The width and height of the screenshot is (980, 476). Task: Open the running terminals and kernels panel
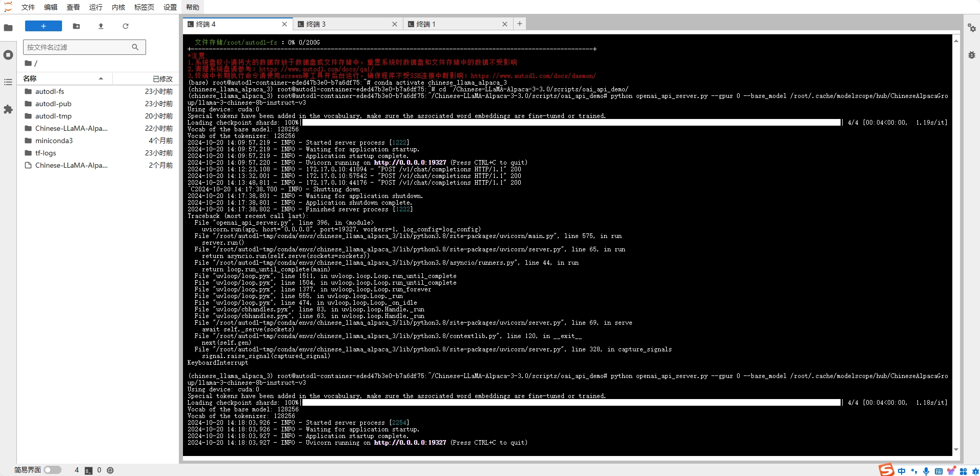pyautogui.click(x=8, y=55)
